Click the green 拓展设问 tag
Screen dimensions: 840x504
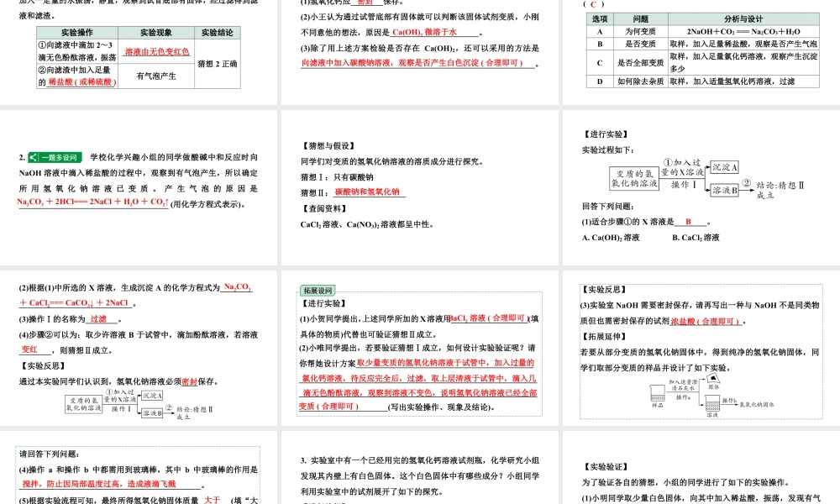tap(318, 289)
